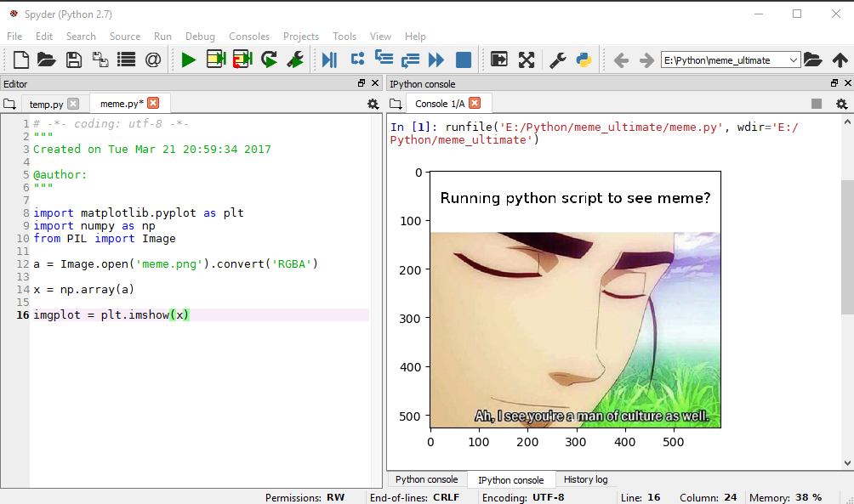Image resolution: width=854 pixels, height=504 pixels.
Task: Click the 'imgplot = plt.imshow(x)' code line
Action: click(x=111, y=315)
